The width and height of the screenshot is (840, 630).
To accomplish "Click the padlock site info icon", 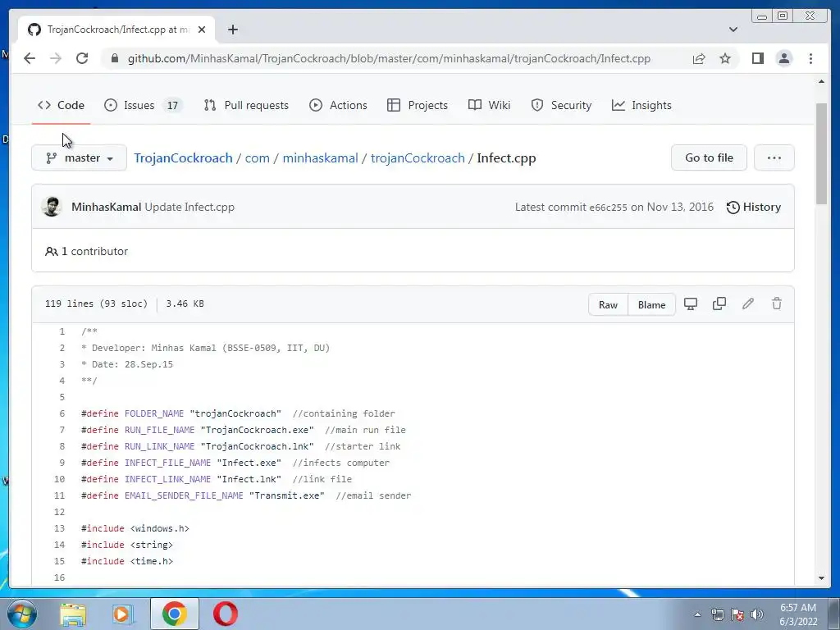I will (x=114, y=58).
